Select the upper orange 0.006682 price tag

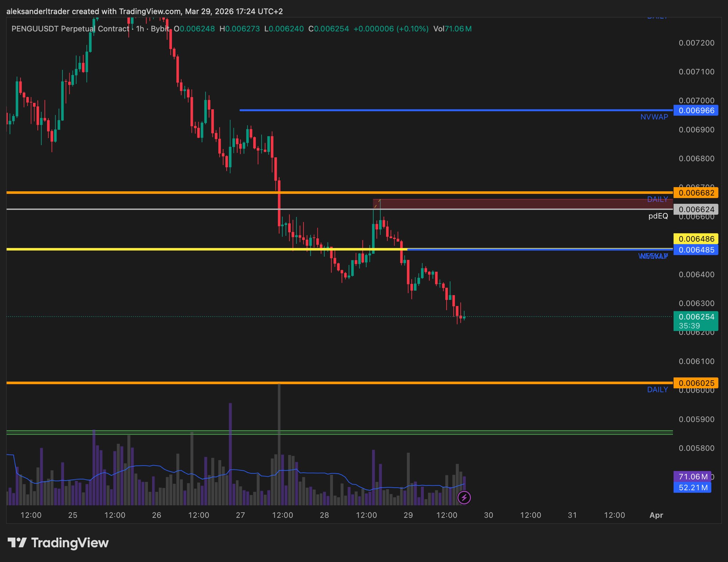(x=696, y=193)
